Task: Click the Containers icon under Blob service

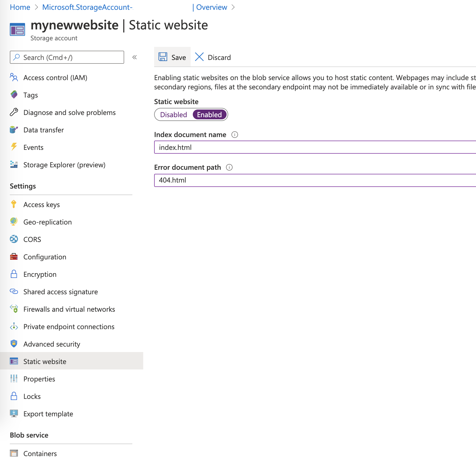Action: coord(14,453)
